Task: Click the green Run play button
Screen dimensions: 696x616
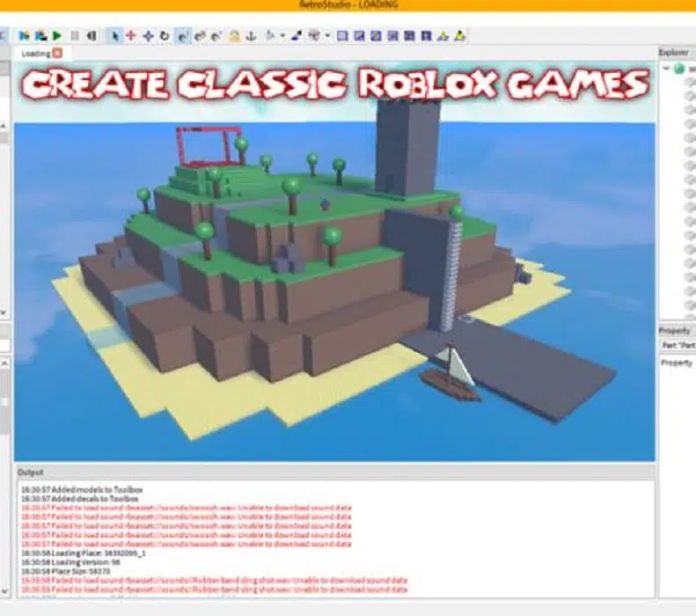Action: coord(57,36)
